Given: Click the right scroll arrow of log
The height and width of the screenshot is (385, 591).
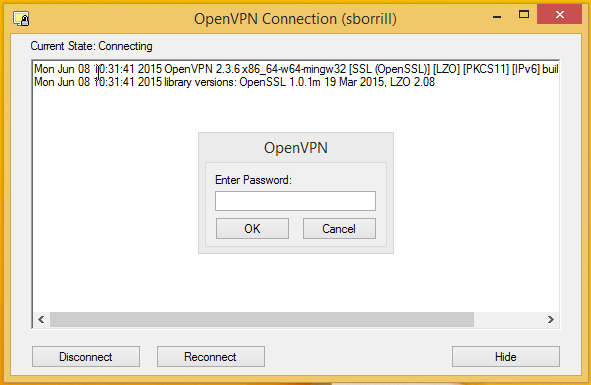Looking at the screenshot, I should pos(551,320).
